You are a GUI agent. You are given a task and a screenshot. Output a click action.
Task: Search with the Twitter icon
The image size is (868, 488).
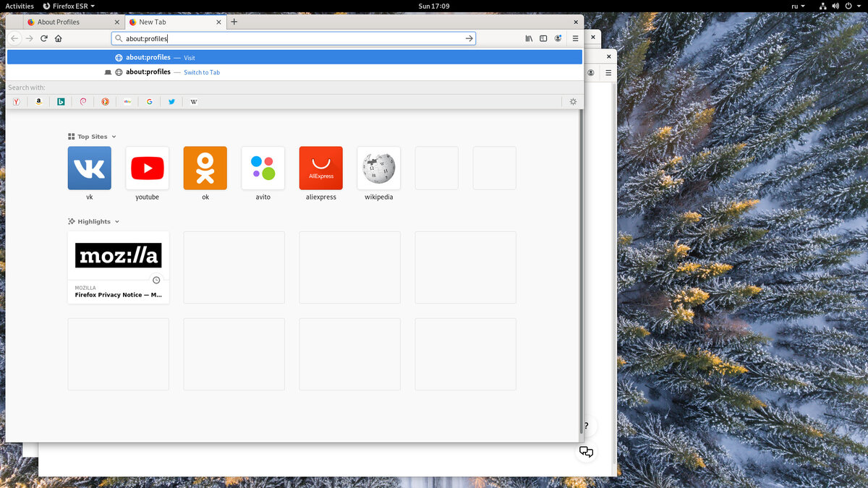coord(171,101)
